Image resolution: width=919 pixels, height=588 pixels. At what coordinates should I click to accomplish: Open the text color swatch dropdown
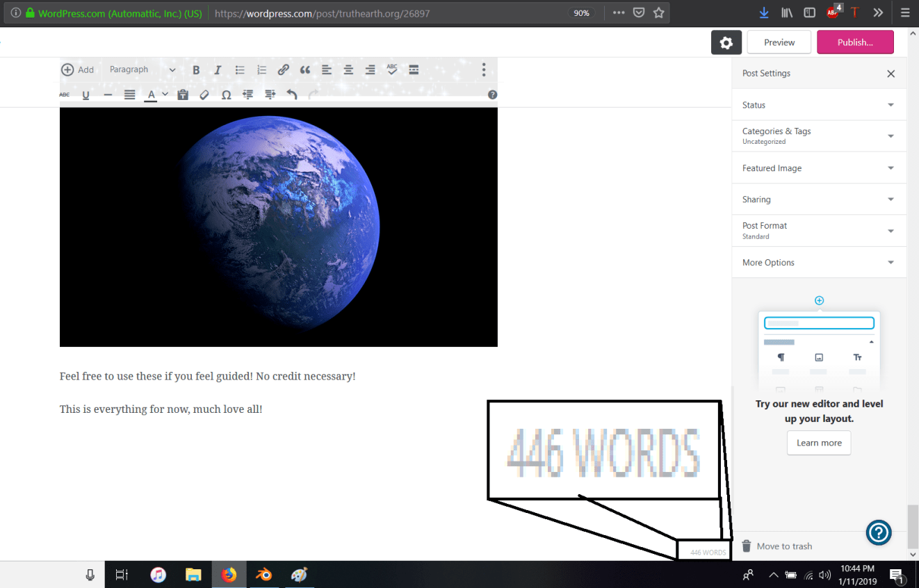pyautogui.click(x=165, y=95)
